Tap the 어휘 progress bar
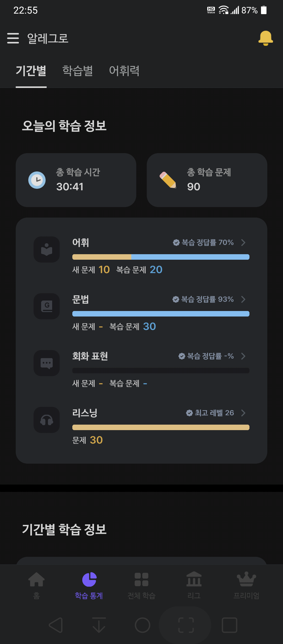 161,257
